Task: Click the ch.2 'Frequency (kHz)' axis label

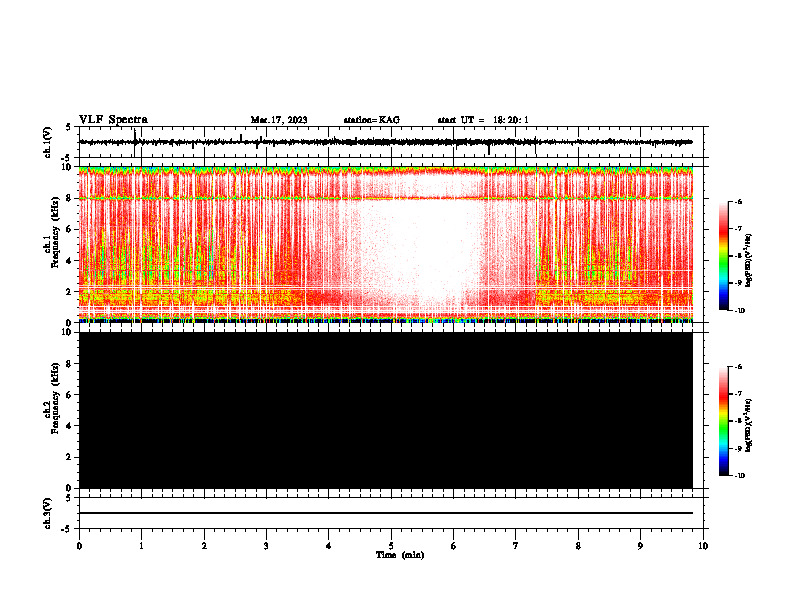Action: pos(56,398)
